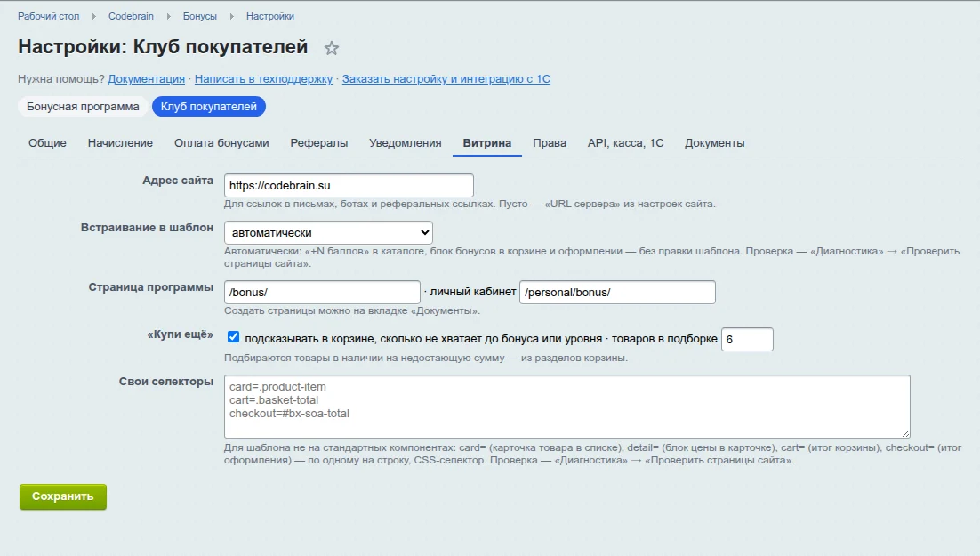Grab the textarea resize handle corner

click(906, 433)
